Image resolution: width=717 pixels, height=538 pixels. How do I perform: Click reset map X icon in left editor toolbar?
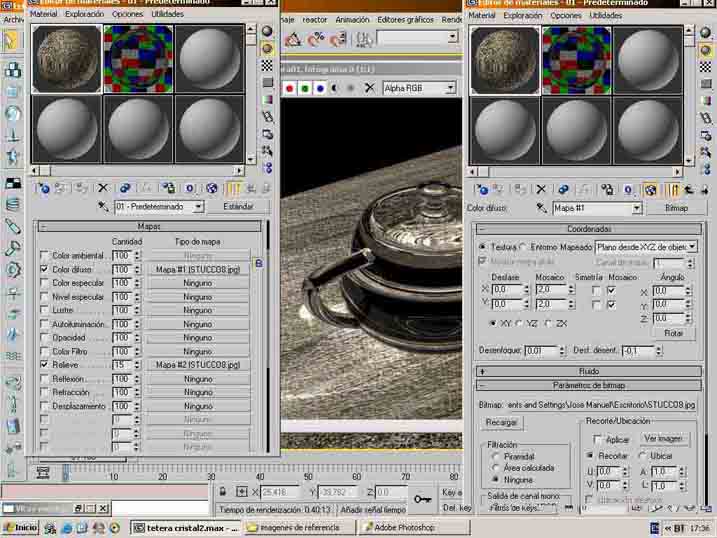pos(102,188)
